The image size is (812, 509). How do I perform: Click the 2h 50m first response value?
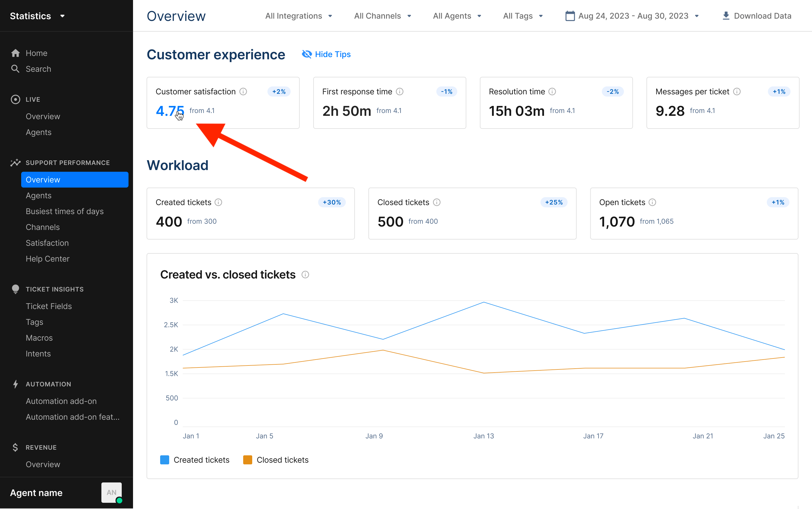point(347,111)
